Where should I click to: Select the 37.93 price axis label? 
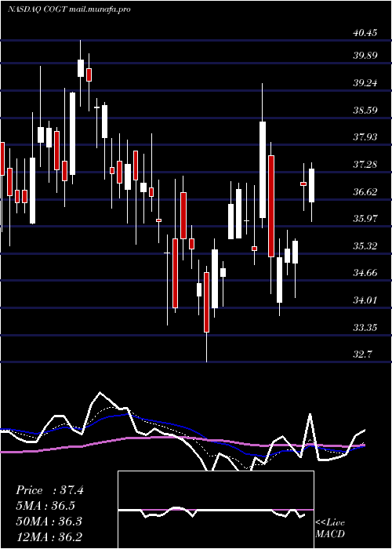[x=365, y=136]
